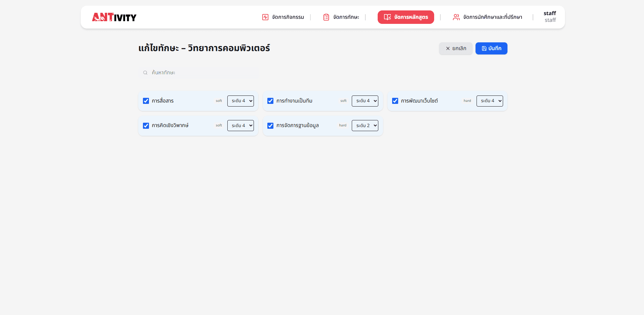The height and width of the screenshot is (315, 644).
Task: Go to จัดการกิจกรรม menu
Action: coord(288,17)
